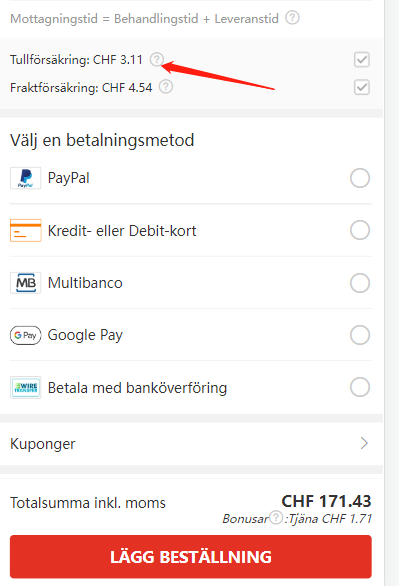
Task: Select Google Pay radio button
Action: tap(360, 335)
